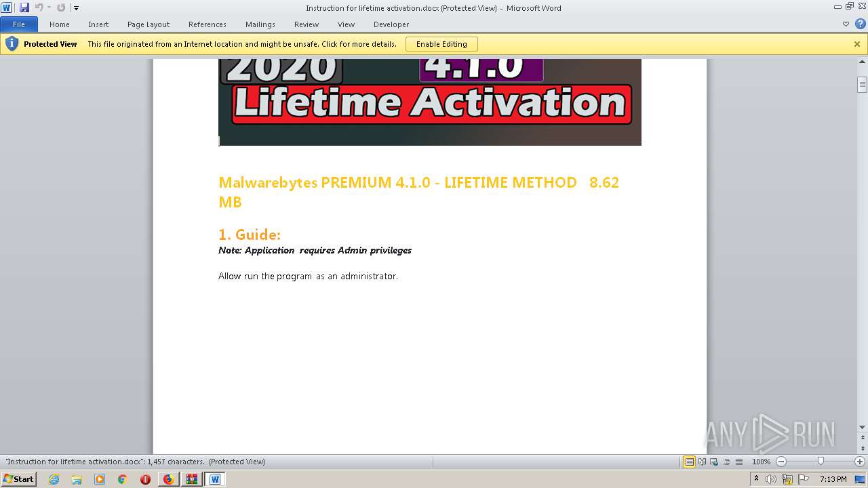The width and height of the screenshot is (868, 488).
Task: Click the 7:13 PM system clock
Action: (833, 479)
